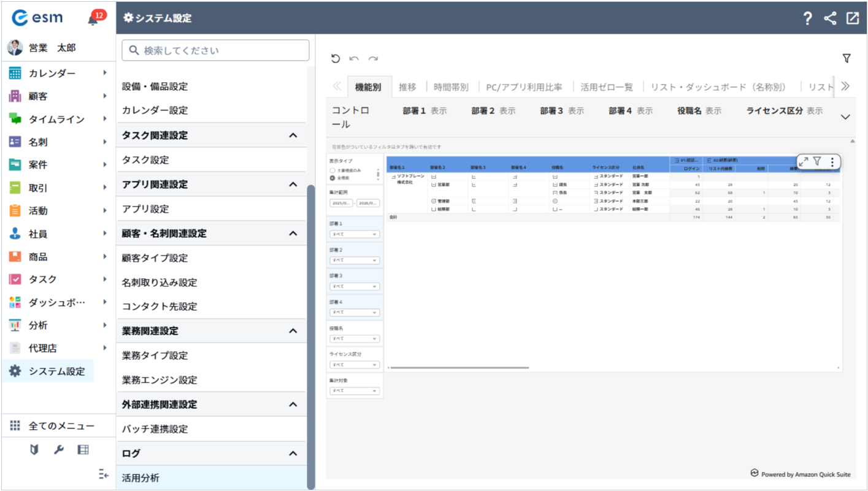Select the 全機能 radio button
The image size is (868, 491).
pos(332,178)
